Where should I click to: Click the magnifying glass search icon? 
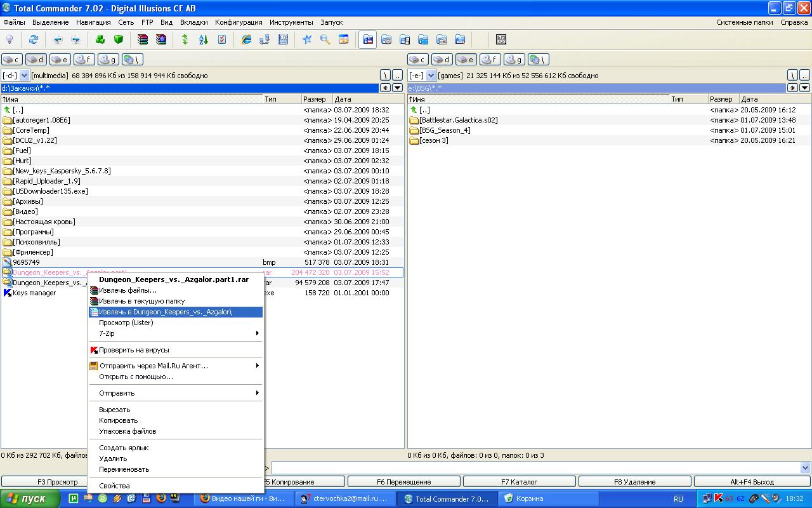tap(325, 39)
